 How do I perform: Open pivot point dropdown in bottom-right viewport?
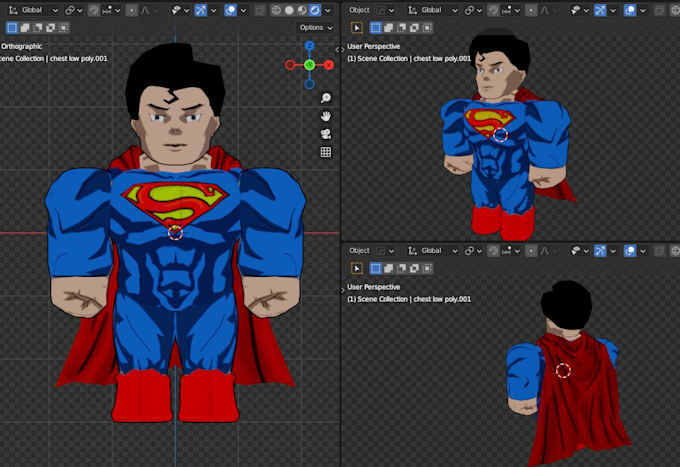pos(473,251)
